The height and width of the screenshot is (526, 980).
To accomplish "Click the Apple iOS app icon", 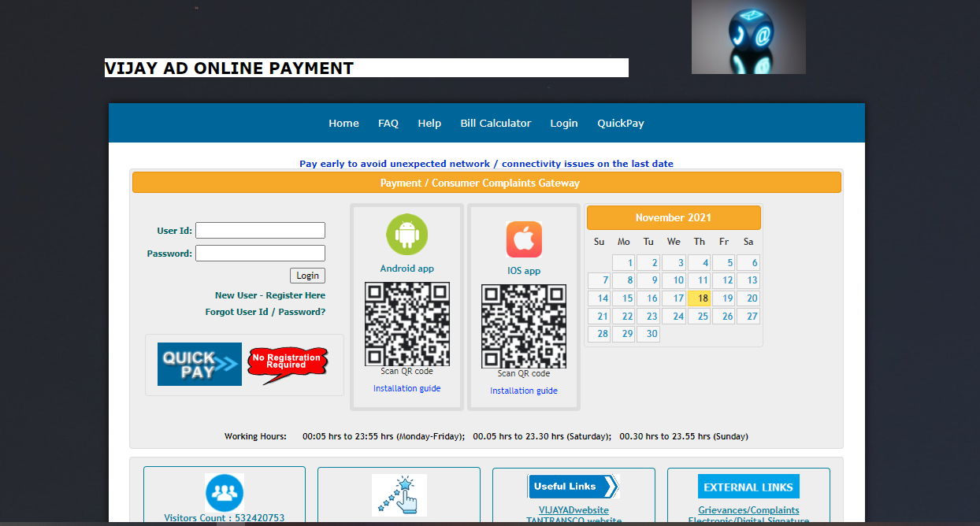I will [524, 239].
